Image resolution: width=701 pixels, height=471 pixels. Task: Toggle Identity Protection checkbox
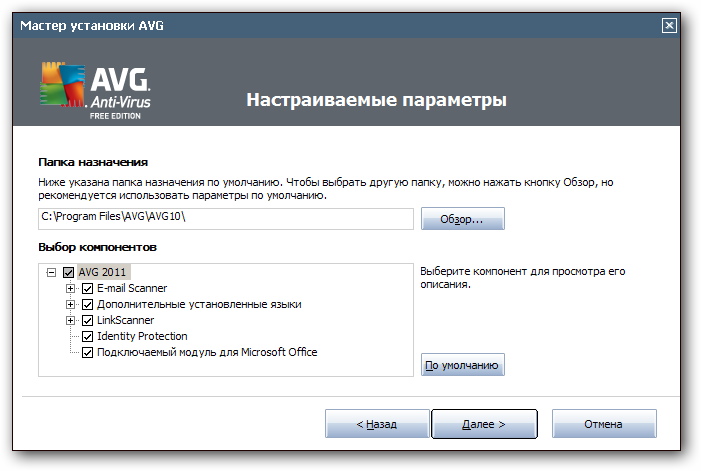[x=88, y=336]
